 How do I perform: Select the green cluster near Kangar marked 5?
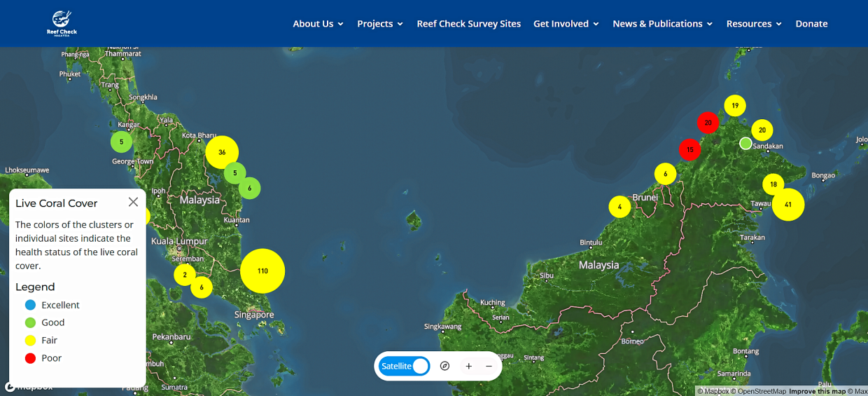(121, 142)
